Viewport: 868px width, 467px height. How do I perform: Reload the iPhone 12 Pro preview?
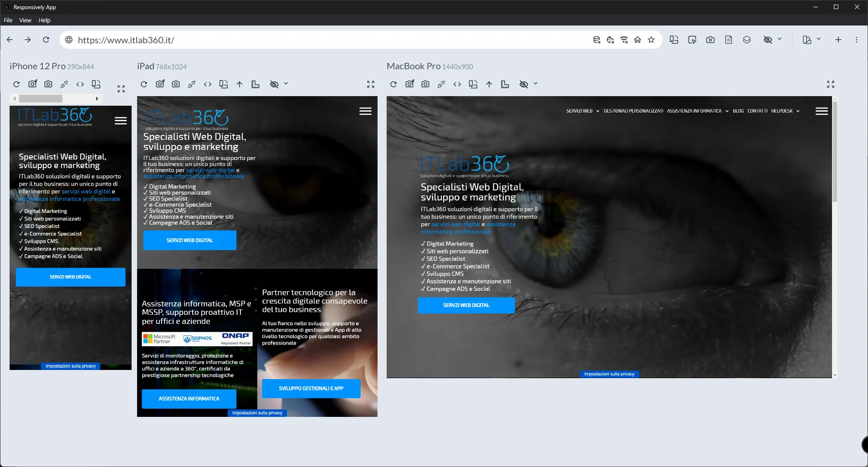click(16, 84)
